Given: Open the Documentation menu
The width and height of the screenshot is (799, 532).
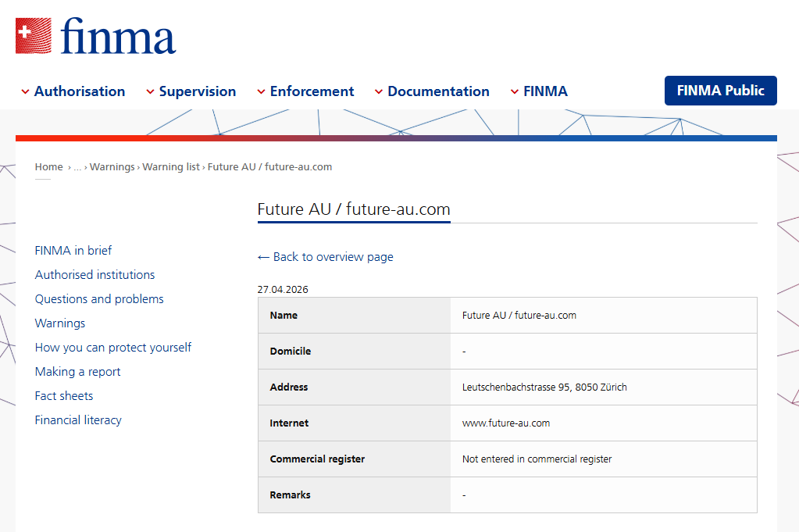Looking at the screenshot, I should point(438,91).
